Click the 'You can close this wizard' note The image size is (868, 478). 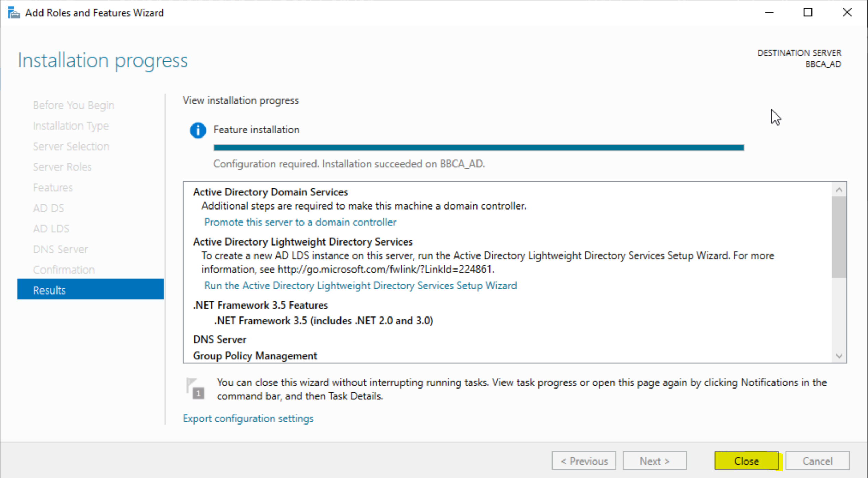522,389
